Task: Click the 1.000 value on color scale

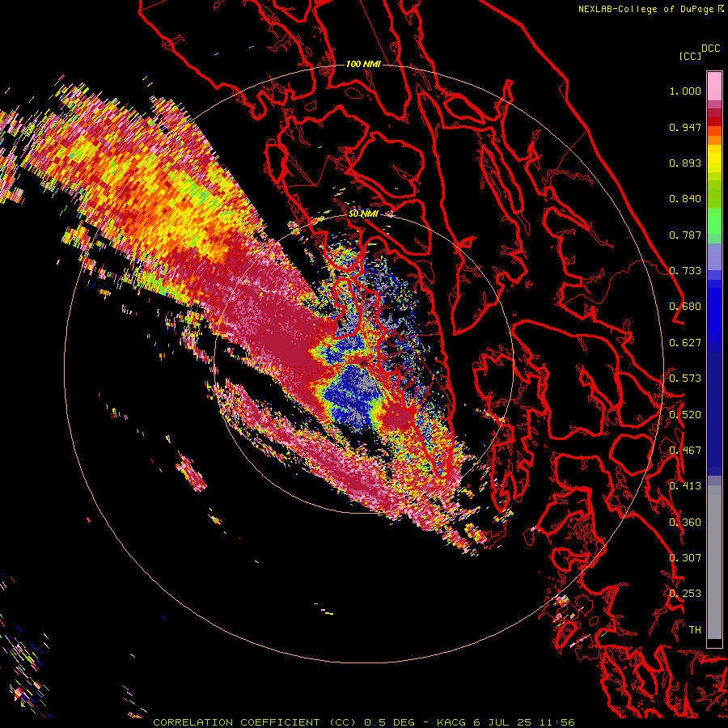Action: 685,91
